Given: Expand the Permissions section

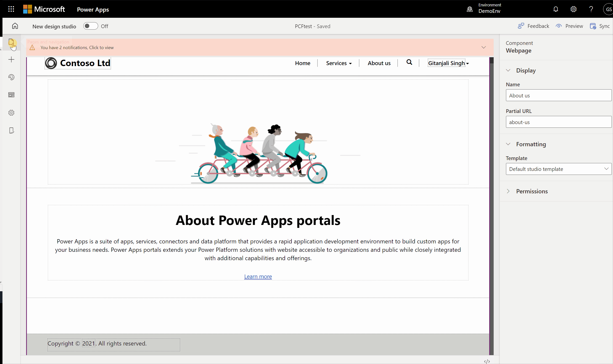Looking at the screenshot, I should [x=508, y=191].
